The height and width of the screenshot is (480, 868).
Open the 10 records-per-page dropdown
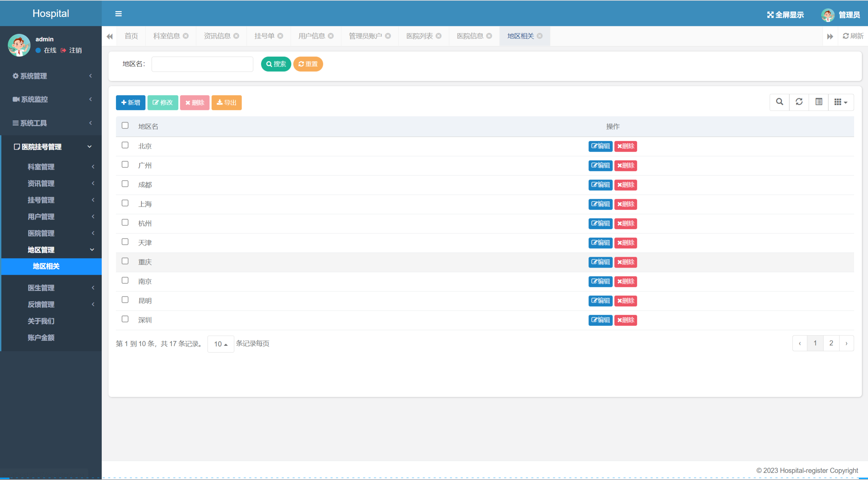[220, 344]
